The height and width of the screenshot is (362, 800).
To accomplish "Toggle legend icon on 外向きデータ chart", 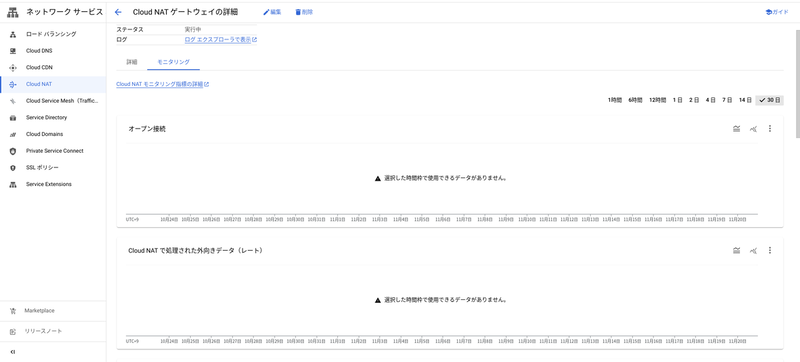I will point(736,250).
